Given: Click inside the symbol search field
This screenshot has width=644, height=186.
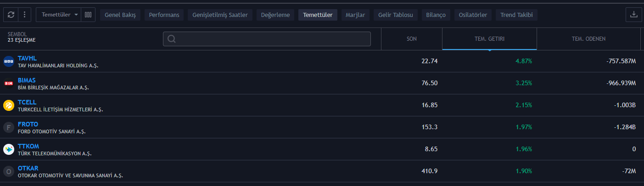Looking at the screenshot, I should [267, 39].
